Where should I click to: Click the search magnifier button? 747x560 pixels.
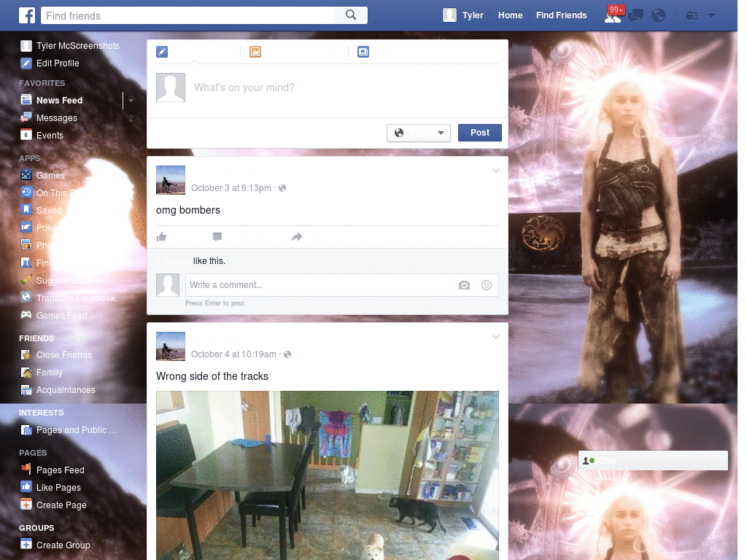[x=351, y=15]
